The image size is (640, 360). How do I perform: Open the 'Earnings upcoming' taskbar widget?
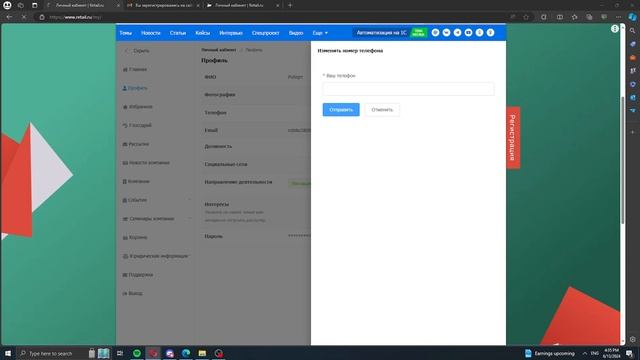point(549,353)
